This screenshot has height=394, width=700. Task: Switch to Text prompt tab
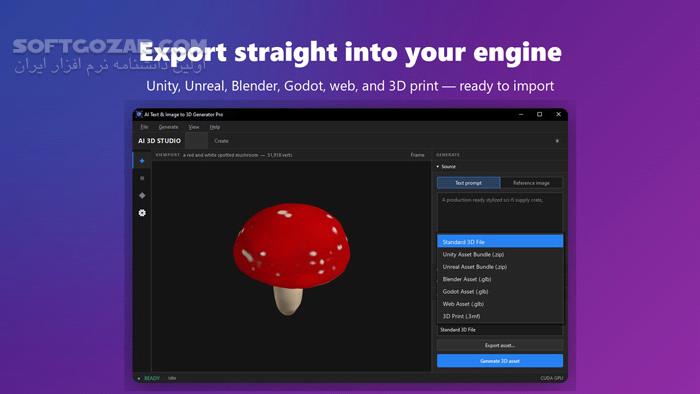tap(468, 183)
